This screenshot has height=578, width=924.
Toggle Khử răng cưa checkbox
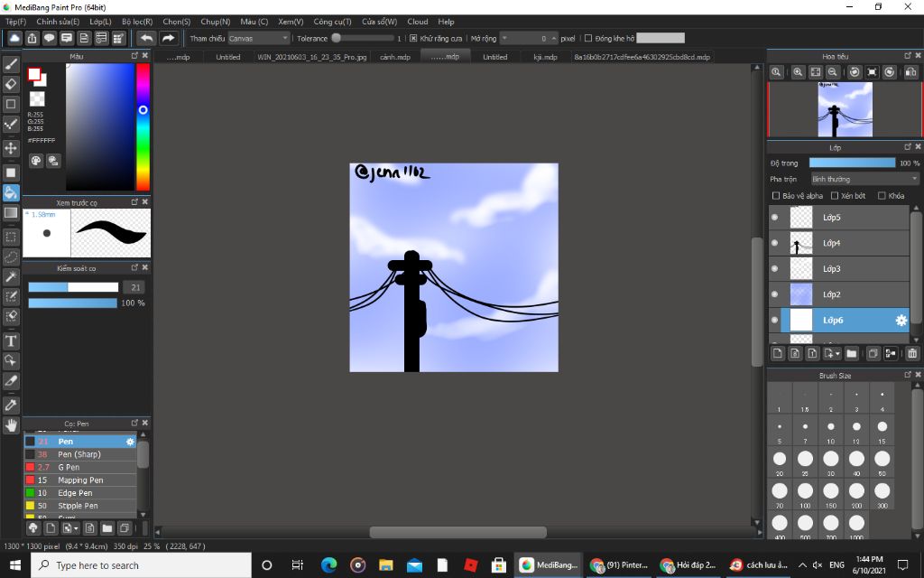tap(413, 38)
